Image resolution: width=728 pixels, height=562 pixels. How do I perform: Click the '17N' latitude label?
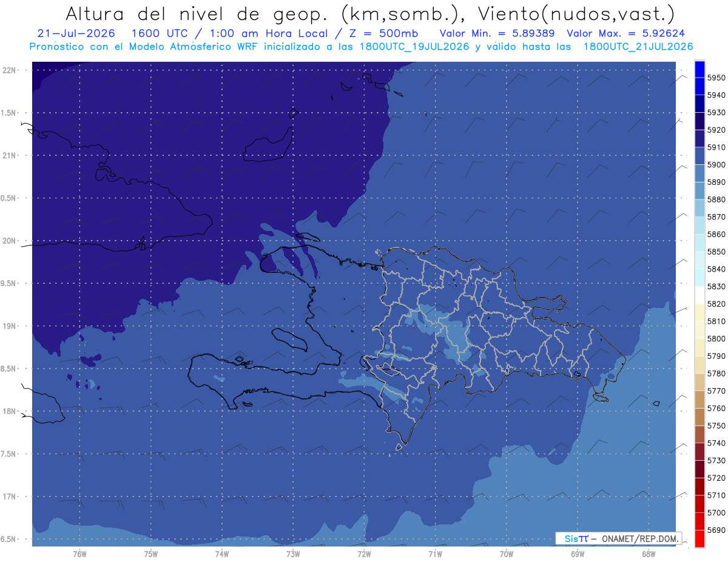point(10,497)
